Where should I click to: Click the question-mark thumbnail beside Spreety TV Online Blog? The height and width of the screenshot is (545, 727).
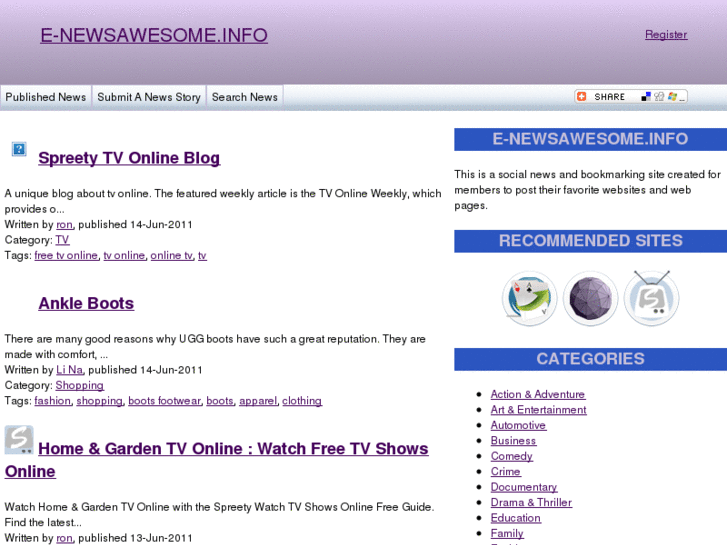[x=19, y=149]
